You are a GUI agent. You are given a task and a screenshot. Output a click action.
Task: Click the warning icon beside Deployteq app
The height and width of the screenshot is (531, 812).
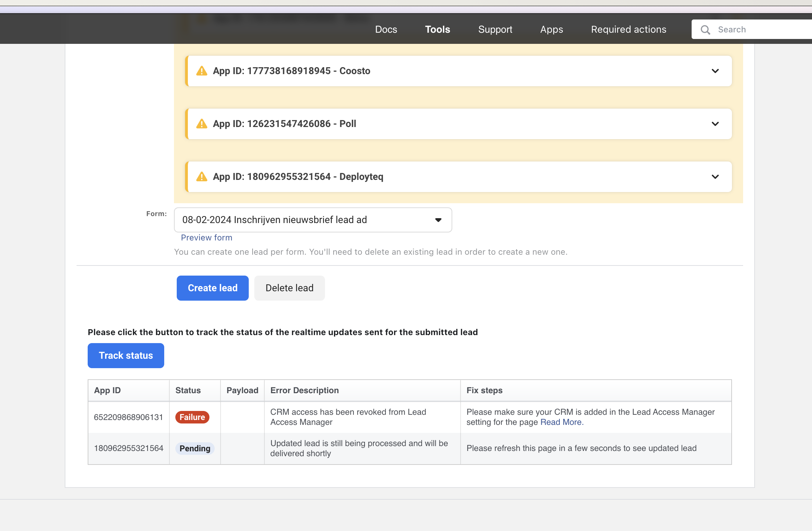[x=202, y=177]
